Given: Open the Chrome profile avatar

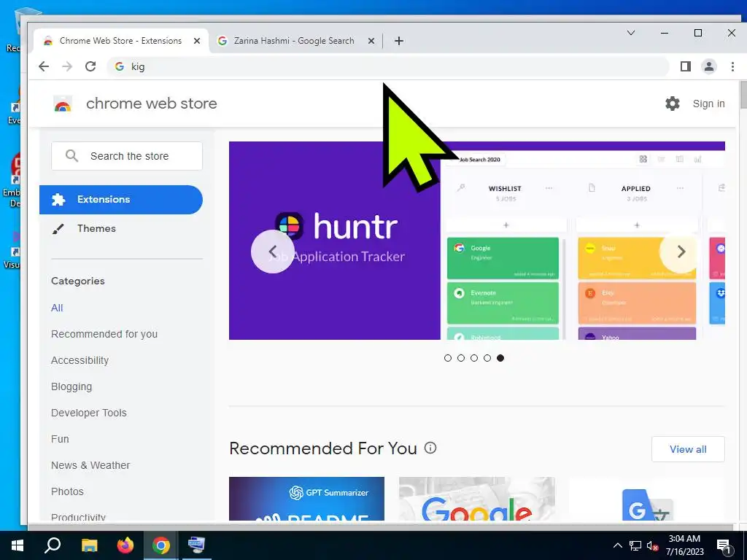Looking at the screenshot, I should tap(709, 66).
